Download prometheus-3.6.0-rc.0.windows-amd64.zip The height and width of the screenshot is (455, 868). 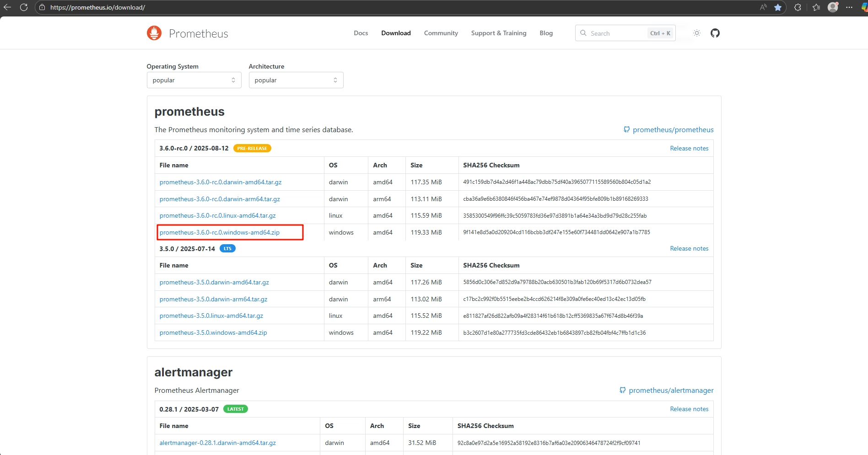(x=219, y=232)
